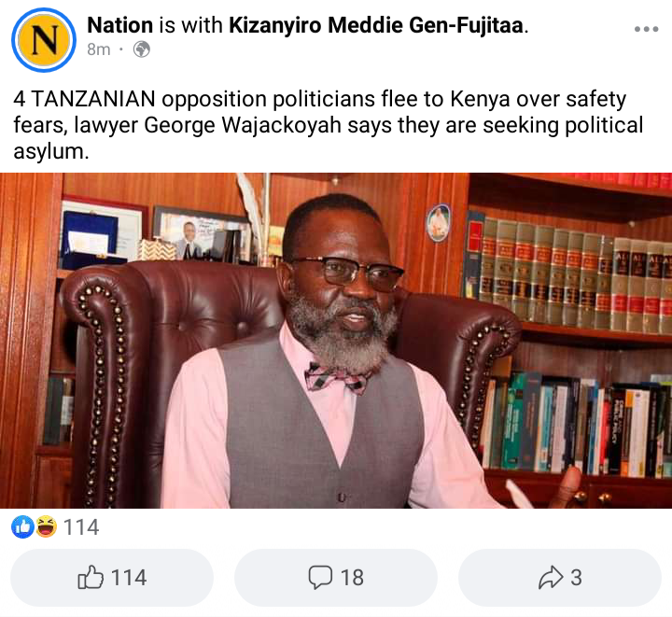Open the Nation page profile picture
This screenshot has height=617, width=672.
44,40
